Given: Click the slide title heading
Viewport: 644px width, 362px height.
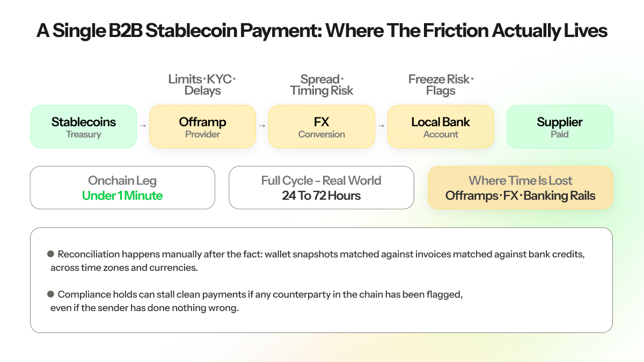Looking at the screenshot, I should point(322,31).
